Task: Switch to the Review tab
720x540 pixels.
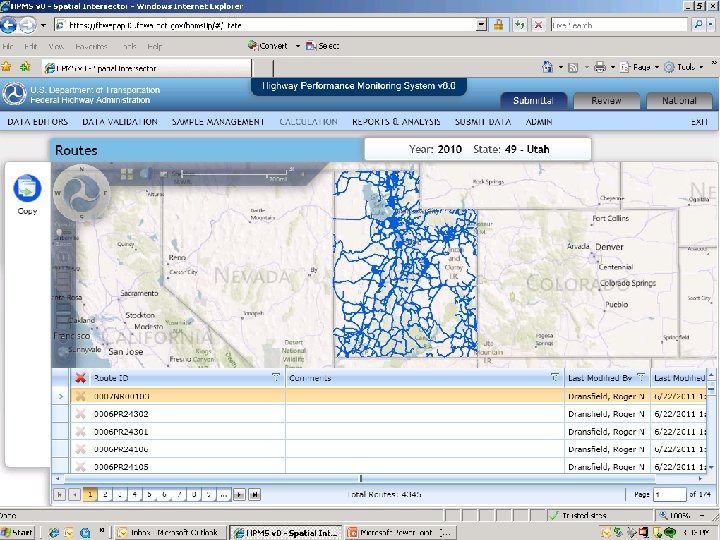Action: (607, 101)
